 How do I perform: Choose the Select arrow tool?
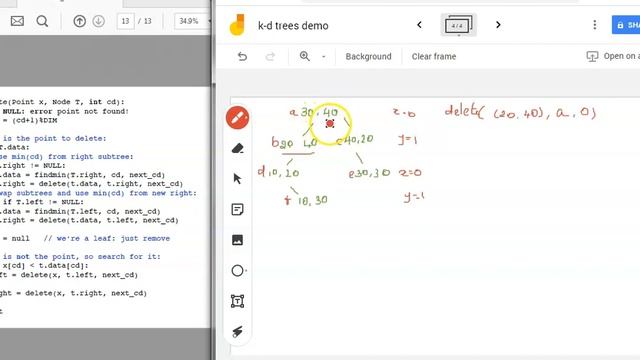click(237, 179)
